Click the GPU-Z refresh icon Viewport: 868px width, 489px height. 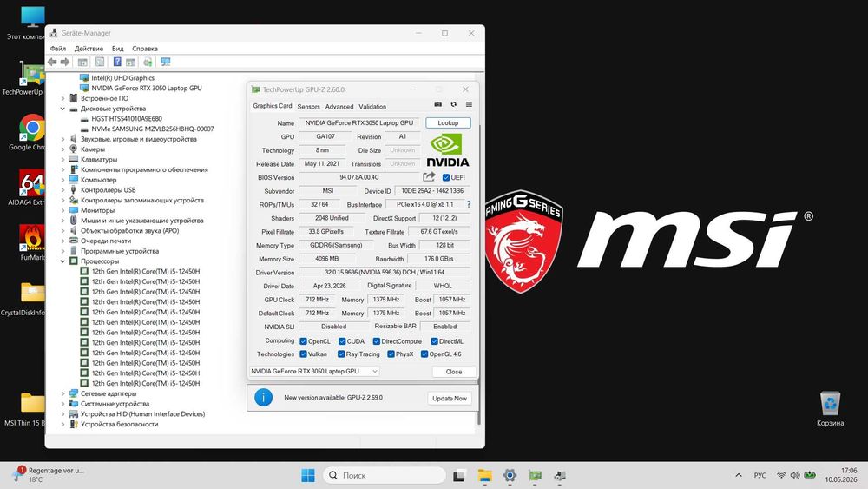(x=453, y=105)
